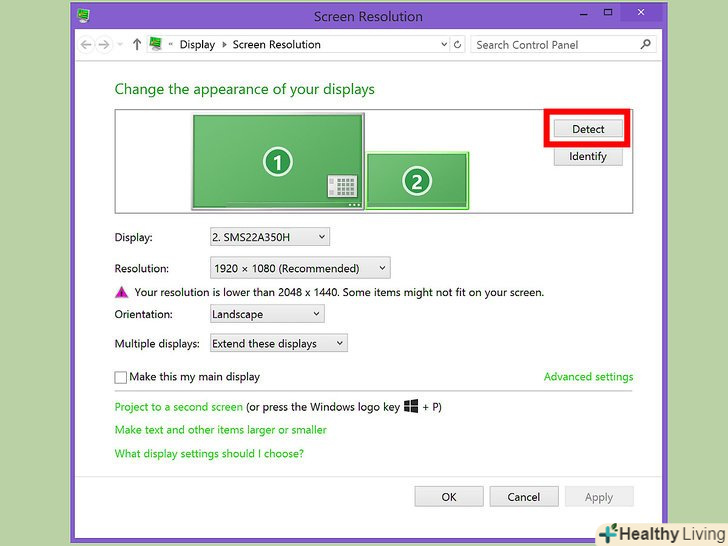Click the Back navigation arrow
This screenshot has width=728, height=546.
[x=86, y=45]
